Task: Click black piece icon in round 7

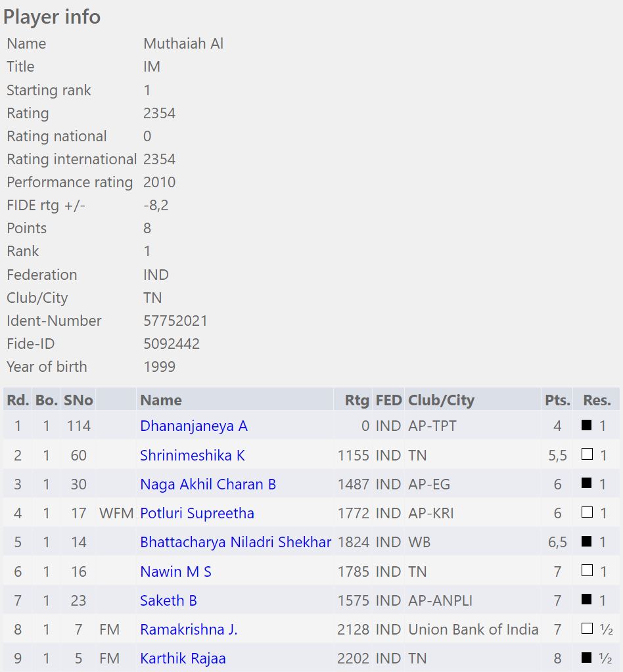Action: (587, 599)
